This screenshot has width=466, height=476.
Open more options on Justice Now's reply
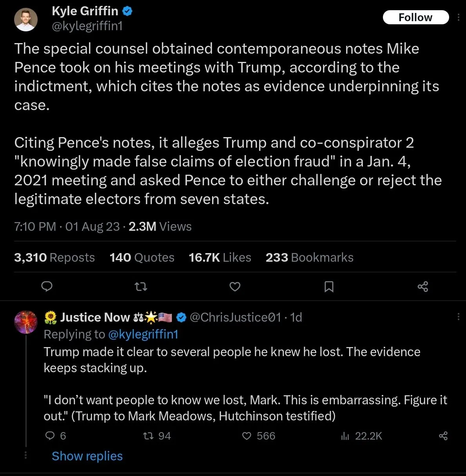459,316
